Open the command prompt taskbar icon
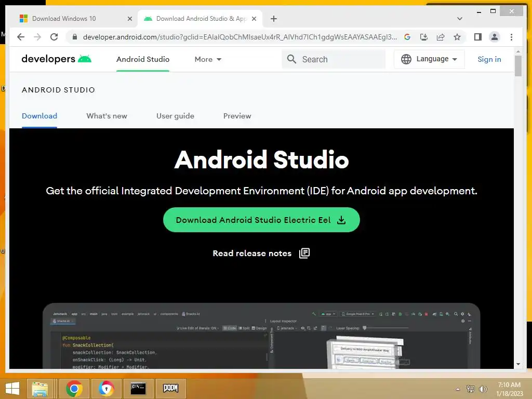The width and height of the screenshot is (532, 399). (x=138, y=389)
